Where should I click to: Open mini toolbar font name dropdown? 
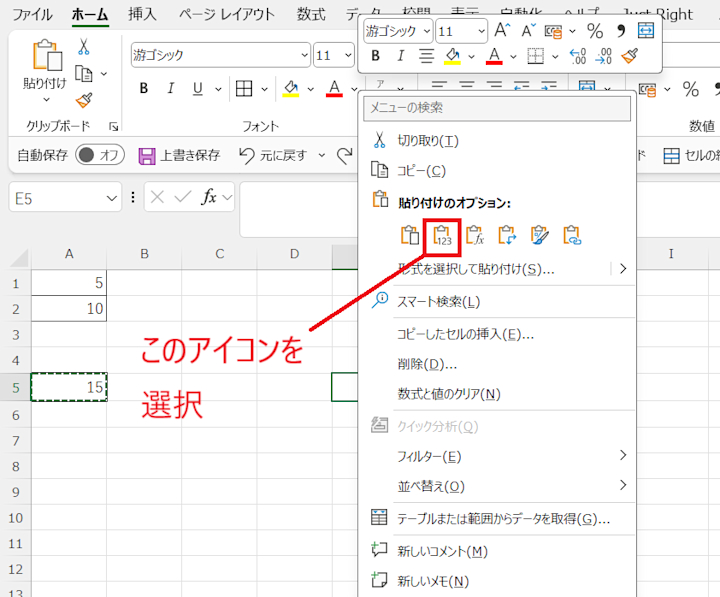[427, 31]
